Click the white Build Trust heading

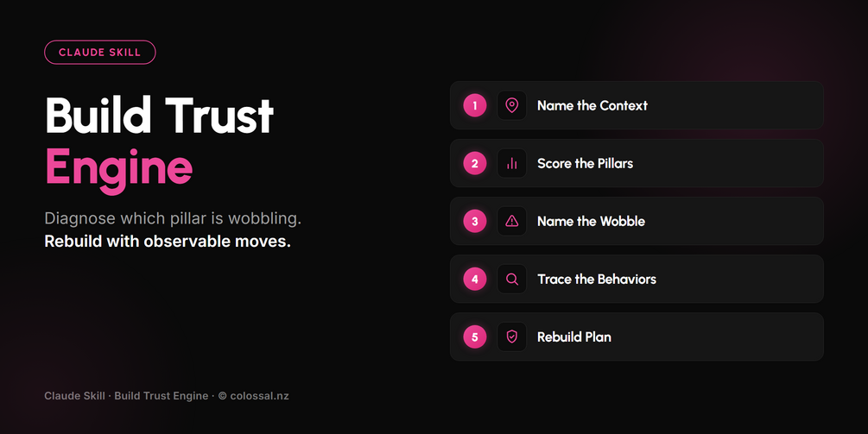tap(159, 115)
